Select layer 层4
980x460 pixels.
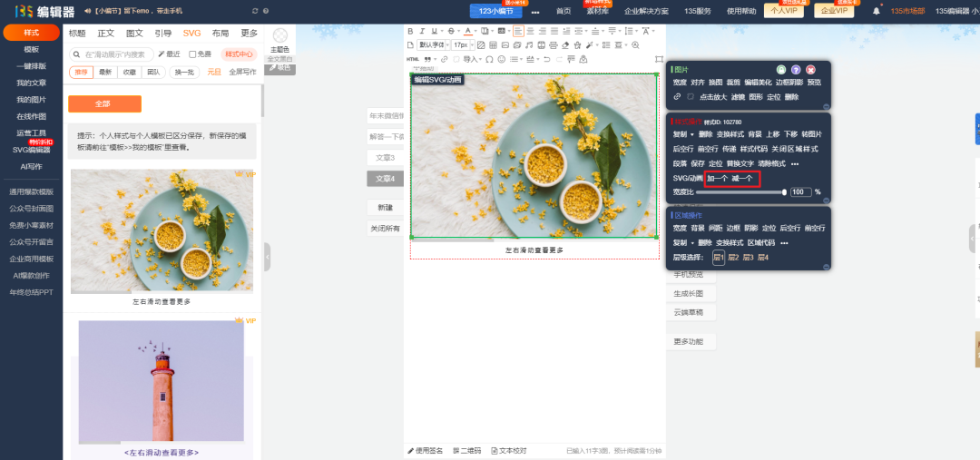point(763,258)
